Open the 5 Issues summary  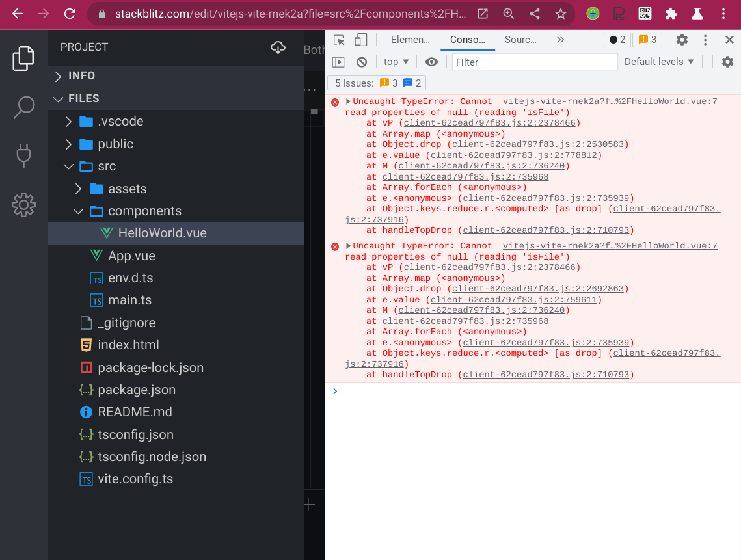[377, 83]
